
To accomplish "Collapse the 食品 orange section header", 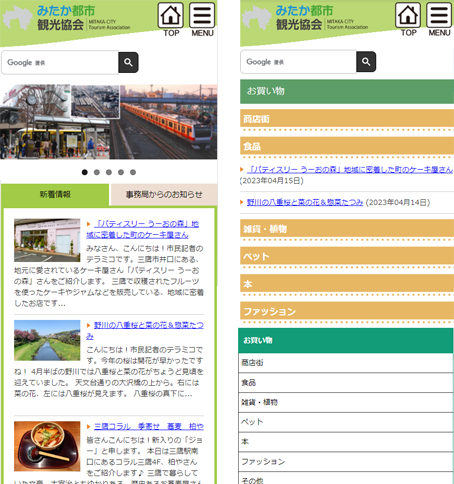I will point(347,146).
